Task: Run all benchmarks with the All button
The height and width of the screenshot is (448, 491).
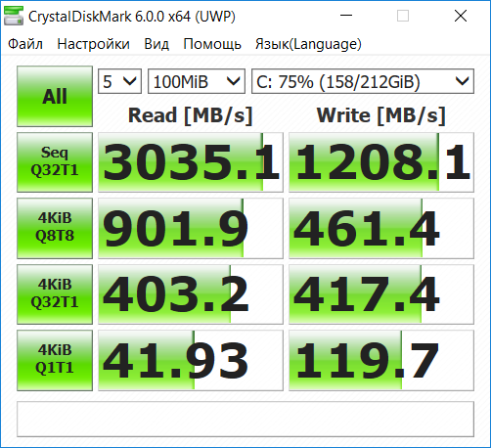Action: pyautogui.click(x=55, y=96)
